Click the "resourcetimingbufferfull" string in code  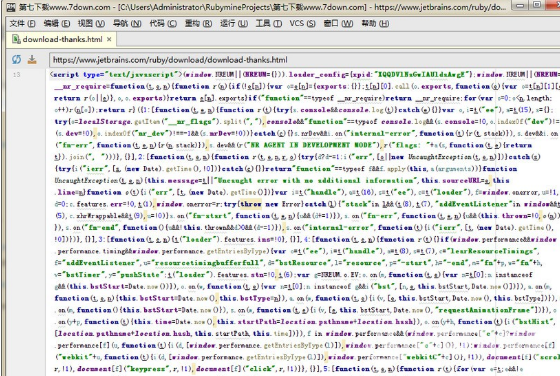tap(206, 263)
